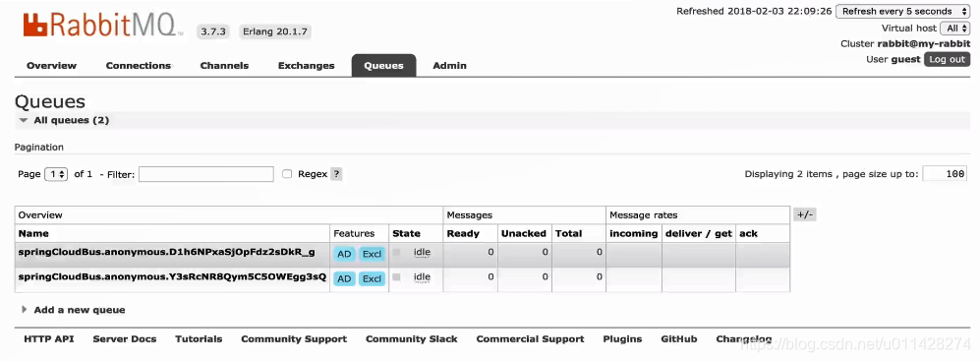Open queue springCloudBus.anonymous.D1h6NPxaSjOpFdz2sDkR_g
The image size is (980, 362).
pos(167,252)
